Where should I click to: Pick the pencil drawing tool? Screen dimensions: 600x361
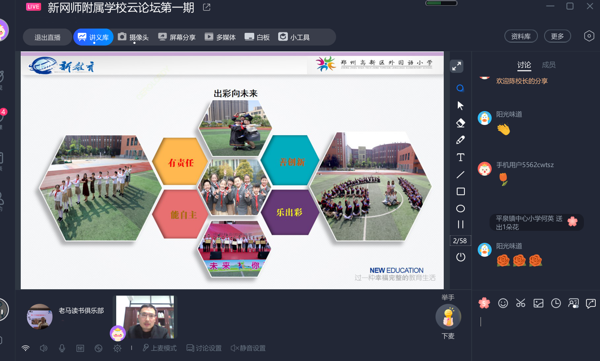pos(460,140)
